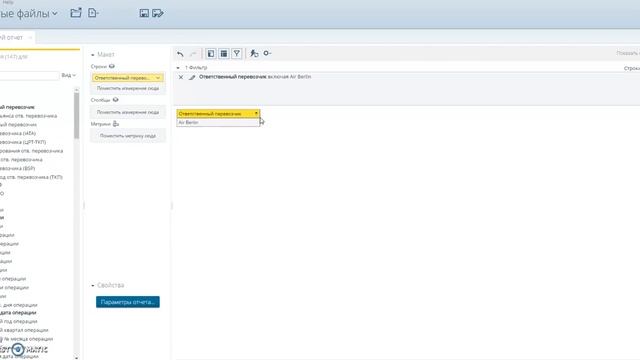The image size is (640, 360).
Task: Click the open folder icon in header
Action: pyautogui.click(x=76, y=13)
